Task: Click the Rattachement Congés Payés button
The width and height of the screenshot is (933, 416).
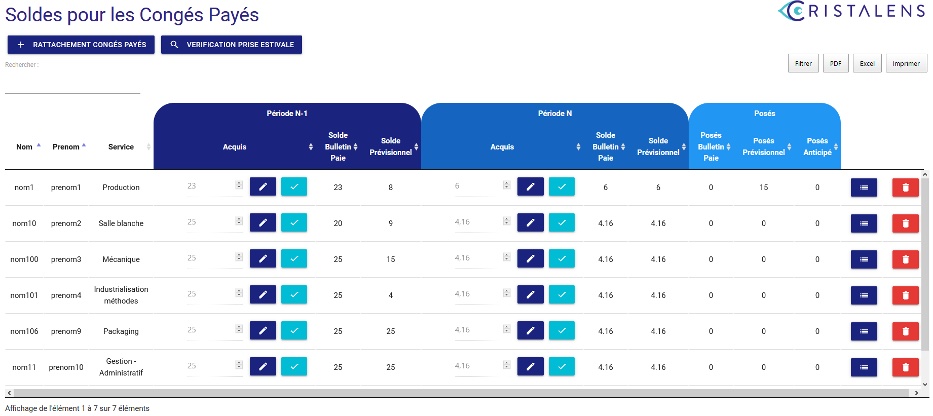Action: point(81,45)
